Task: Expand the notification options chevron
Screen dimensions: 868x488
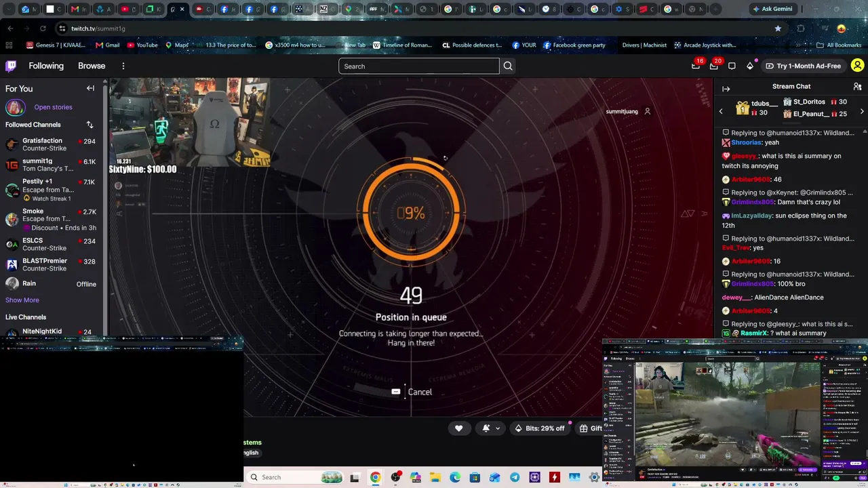Action: point(498,428)
